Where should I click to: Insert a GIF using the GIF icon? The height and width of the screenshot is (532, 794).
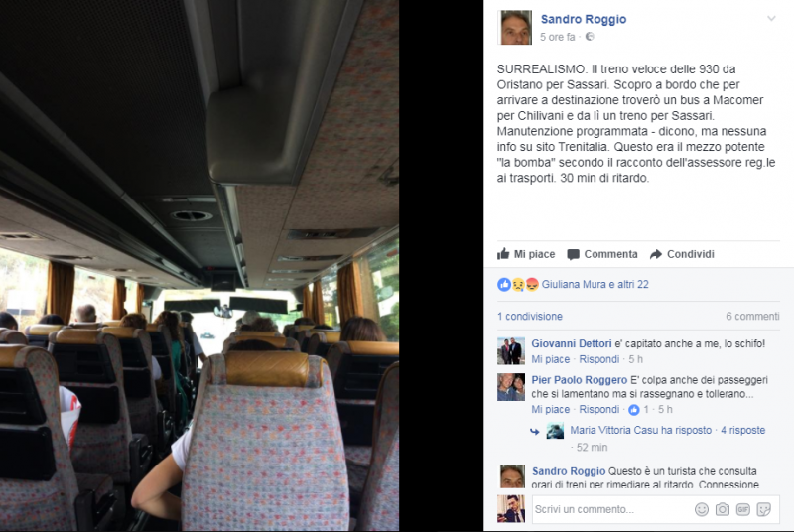click(x=742, y=509)
